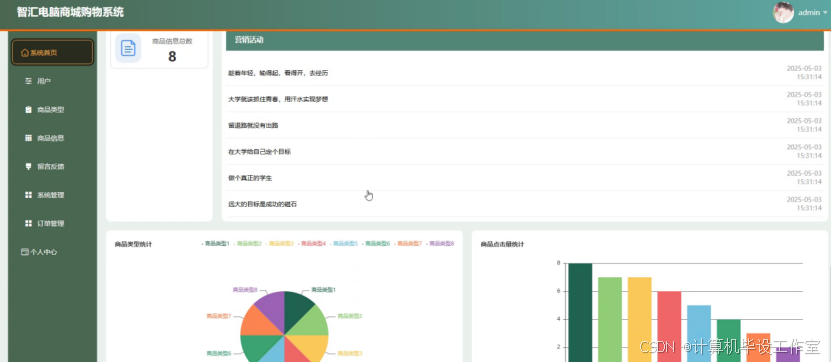The image size is (832, 363).
Task: Click the clipboard icon next to 商品类型
Action: click(x=29, y=110)
